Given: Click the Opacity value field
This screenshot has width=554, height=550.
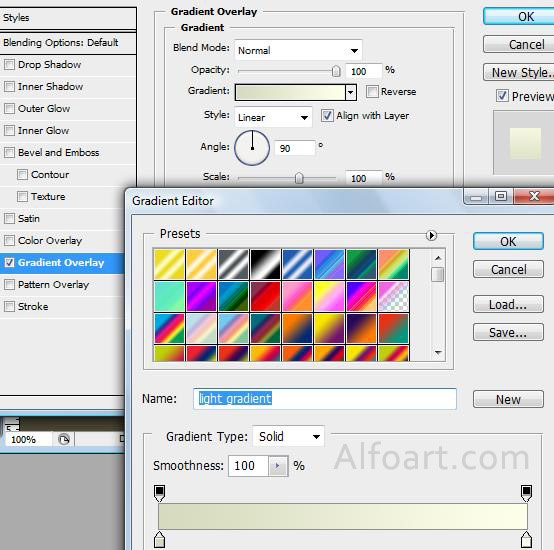Looking at the screenshot, I should [364, 71].
